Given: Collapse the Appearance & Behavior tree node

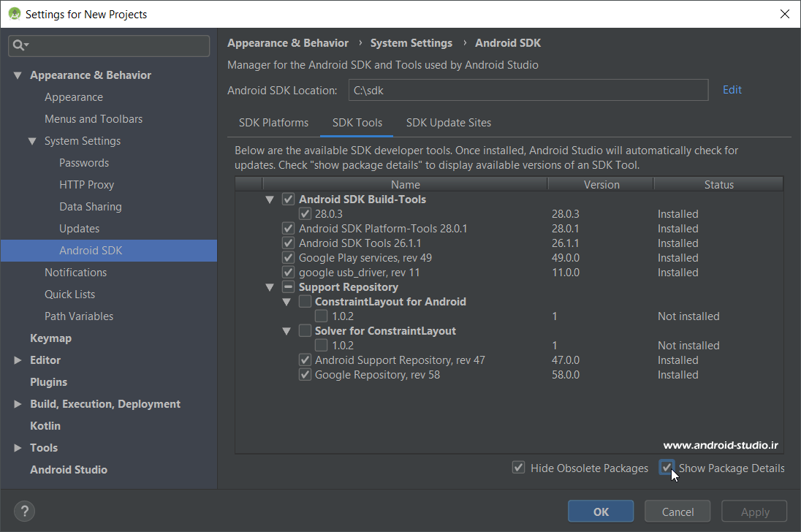Looking at the screenshot, I should pos(18,75).
